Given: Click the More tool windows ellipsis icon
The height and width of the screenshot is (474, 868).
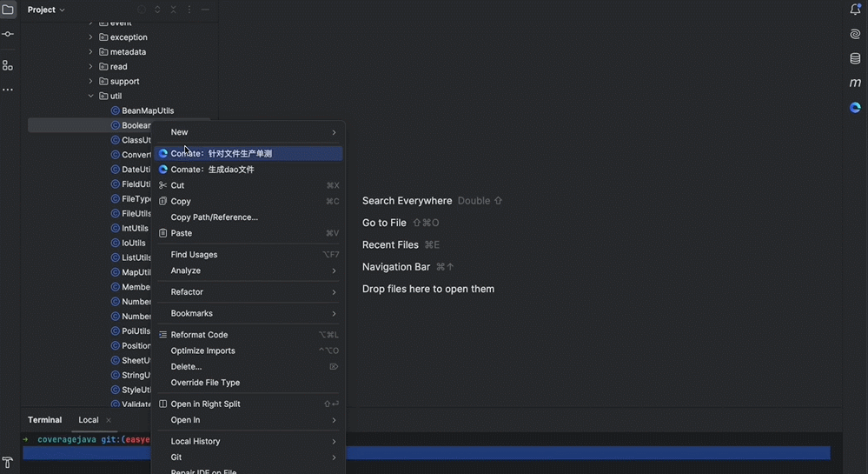Looking at the screenshot, I should [x=8, y=90].
